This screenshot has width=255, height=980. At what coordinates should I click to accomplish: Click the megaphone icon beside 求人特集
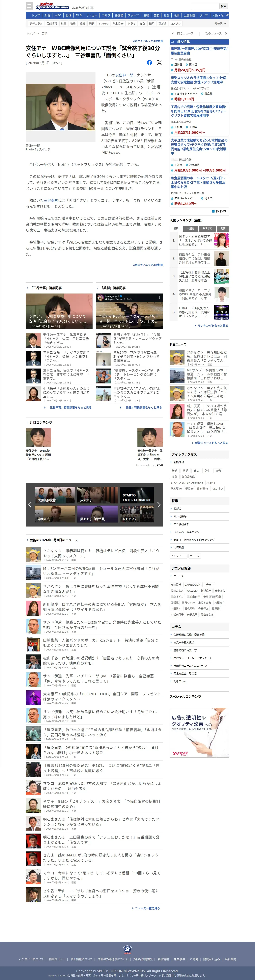(172, 42)
